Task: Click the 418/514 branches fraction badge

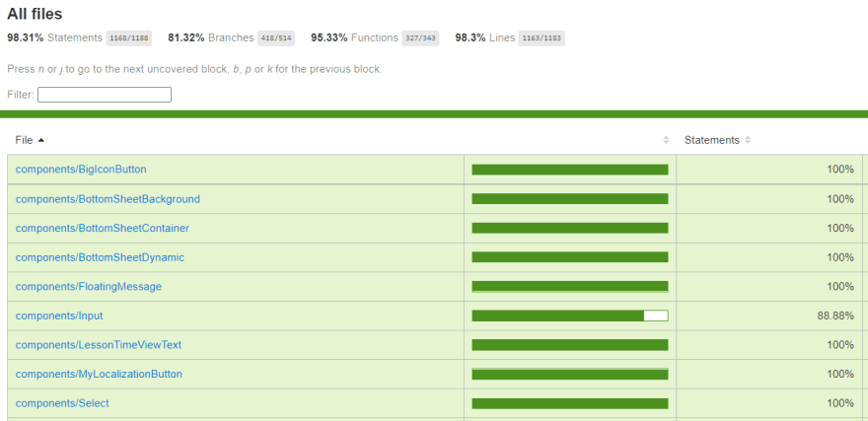Action: coord(275,38)
